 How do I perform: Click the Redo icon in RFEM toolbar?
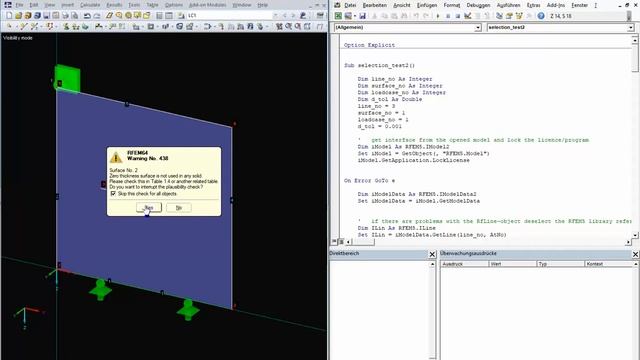(x=97, y=16)
